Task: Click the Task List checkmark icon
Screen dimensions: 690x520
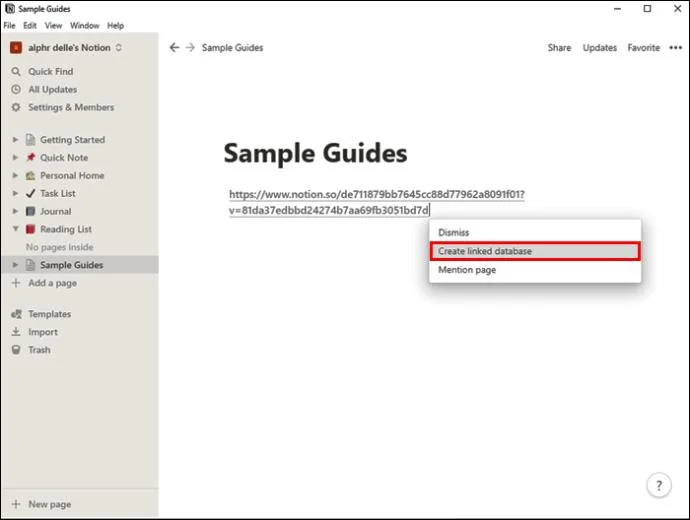Action: (x=30, y=193)
